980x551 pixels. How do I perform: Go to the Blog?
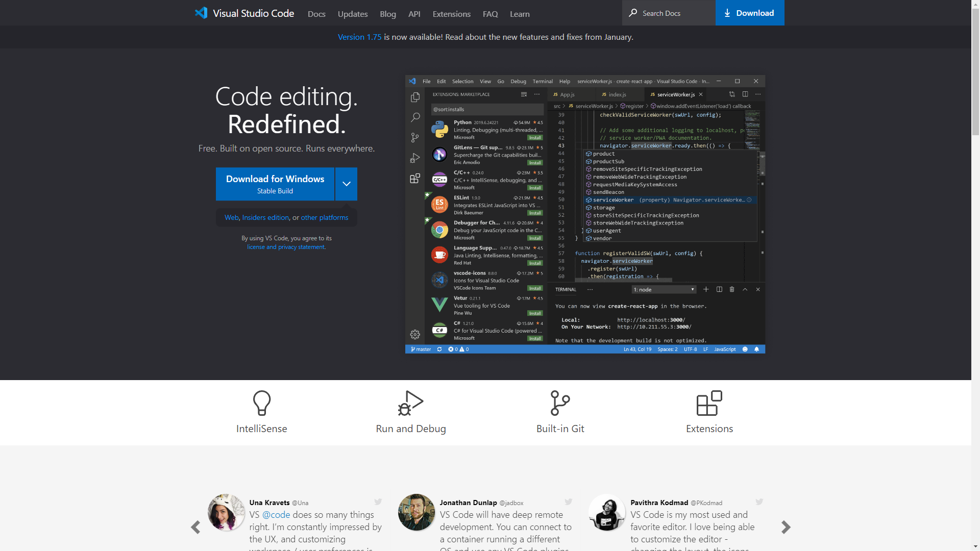388,14
